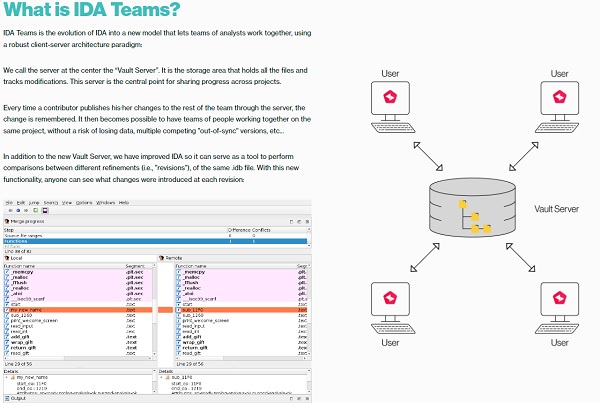Click function icon beside _memcpy in Local
The width and height of the screenshot is (600, 403).
click(7, 272)
